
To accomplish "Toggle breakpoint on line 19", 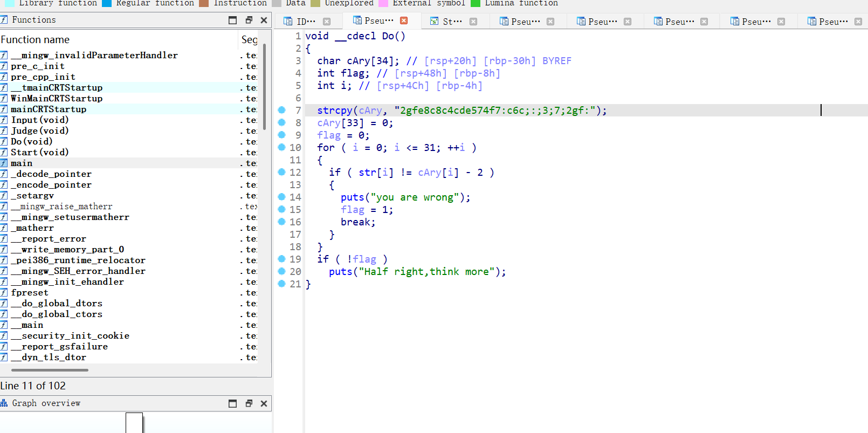I will [281, 259].
